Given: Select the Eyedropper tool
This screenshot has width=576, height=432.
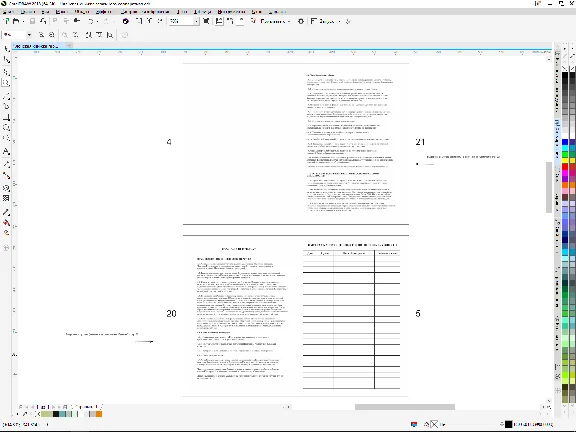Looking at the screenshot, I should click(x=6, y=212).
